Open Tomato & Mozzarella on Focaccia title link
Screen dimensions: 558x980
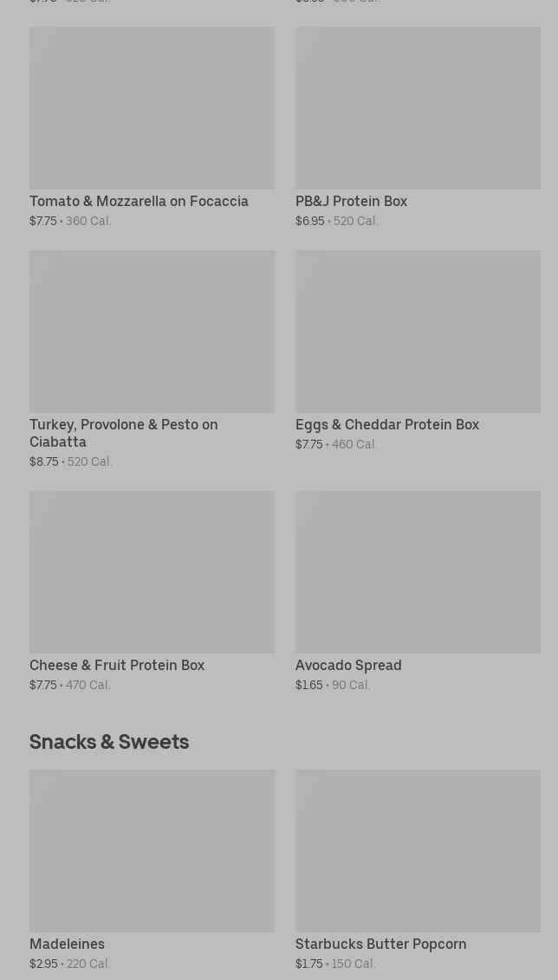click(x=139, y=202)
